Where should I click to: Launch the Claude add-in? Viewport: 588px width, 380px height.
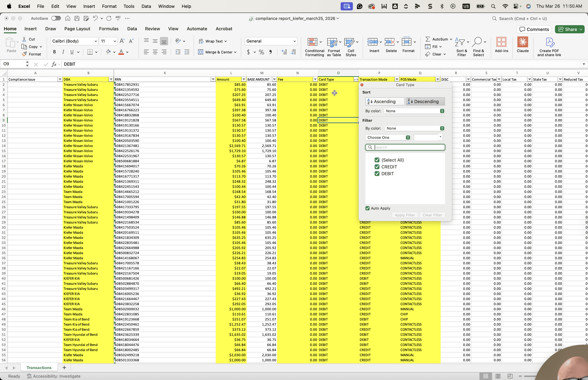pyautogui.click(x=523, y=45)
